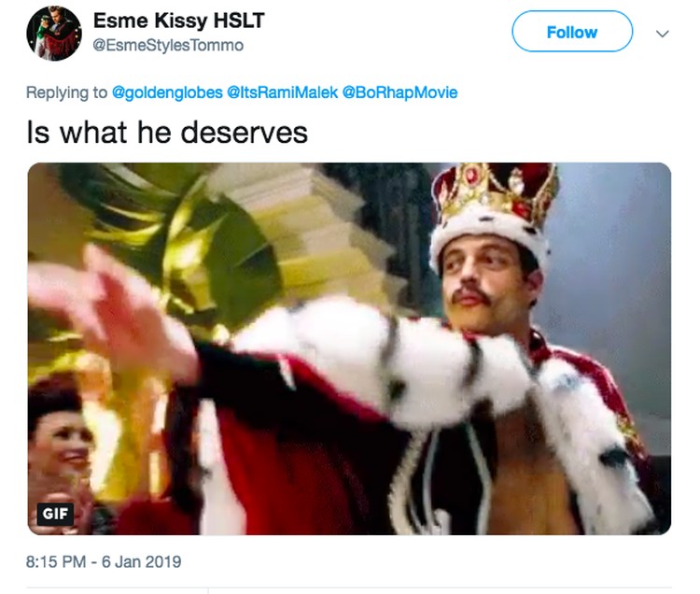Open the @goldenglobes mention link
The image size is (700, 594).
pyautogui.click(x=167, y=92)
